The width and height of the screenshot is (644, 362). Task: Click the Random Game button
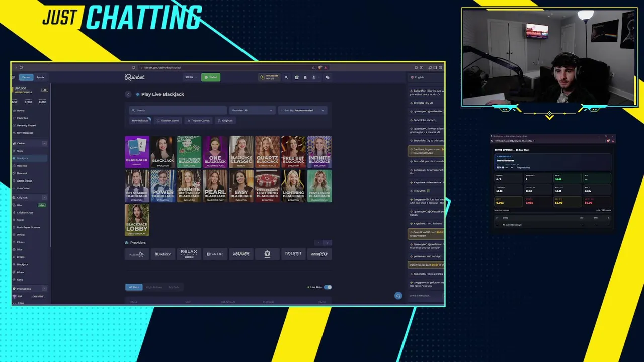click(168, 121)
